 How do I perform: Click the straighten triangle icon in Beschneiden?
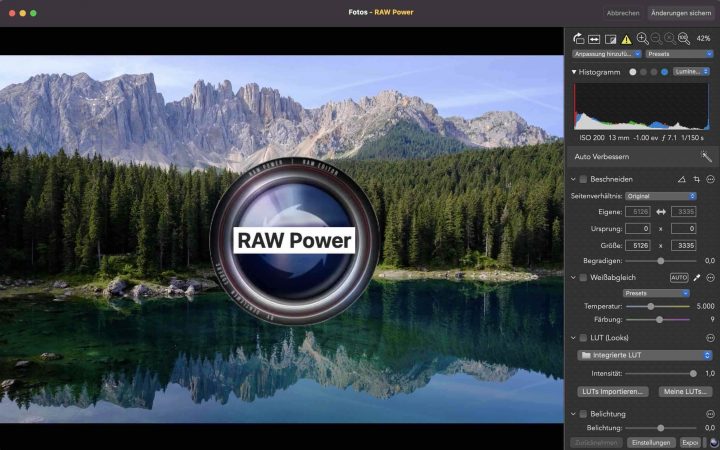coord(681,179)
